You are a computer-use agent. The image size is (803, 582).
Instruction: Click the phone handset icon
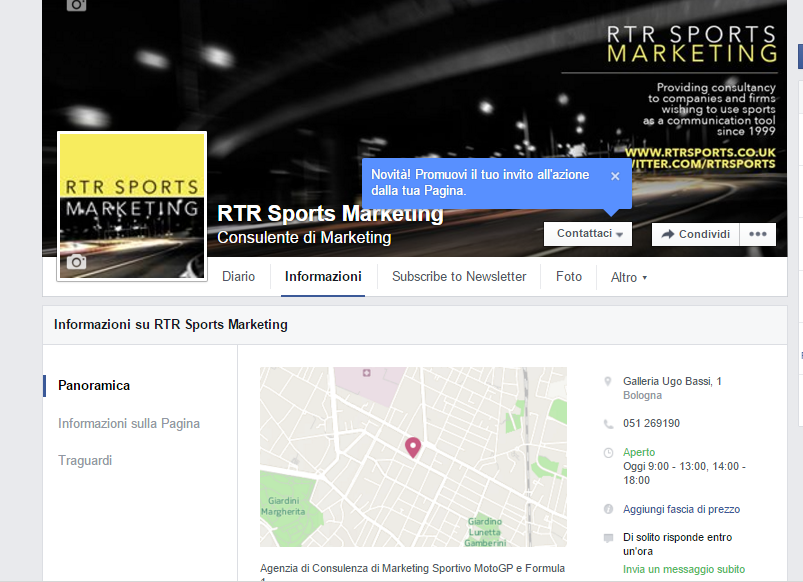[608, 424]
